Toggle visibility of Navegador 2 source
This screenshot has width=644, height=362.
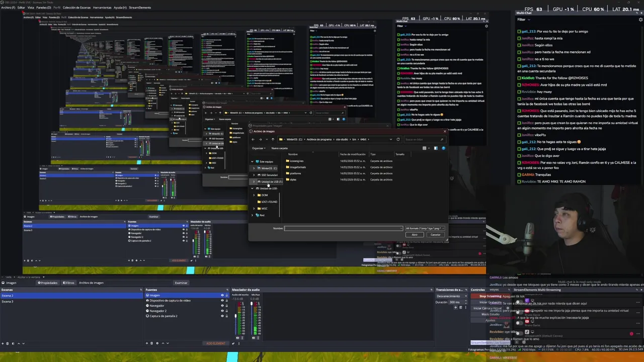tap(222, 311)
